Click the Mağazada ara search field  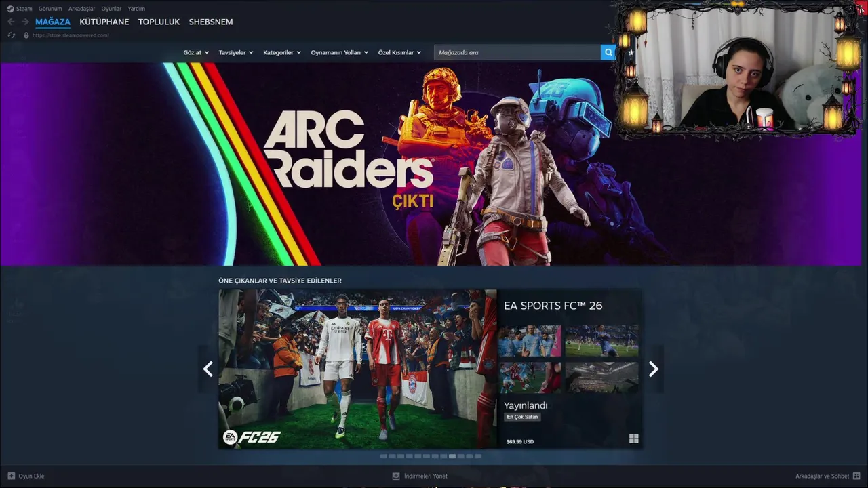pyautogui.click(x=517, y=52)
